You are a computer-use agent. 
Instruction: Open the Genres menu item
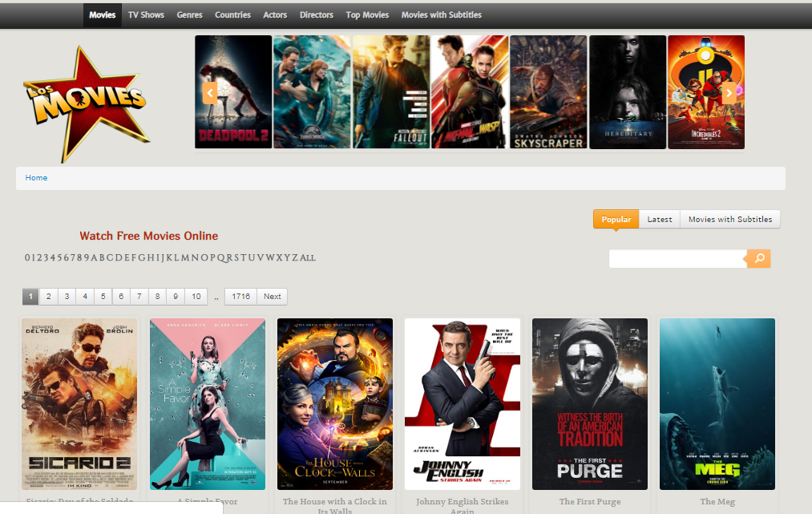tap(189, 15)
